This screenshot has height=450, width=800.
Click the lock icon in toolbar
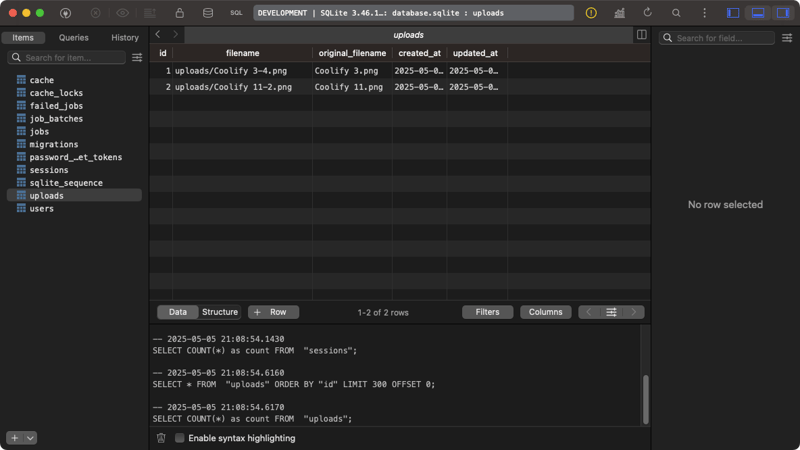179,13
